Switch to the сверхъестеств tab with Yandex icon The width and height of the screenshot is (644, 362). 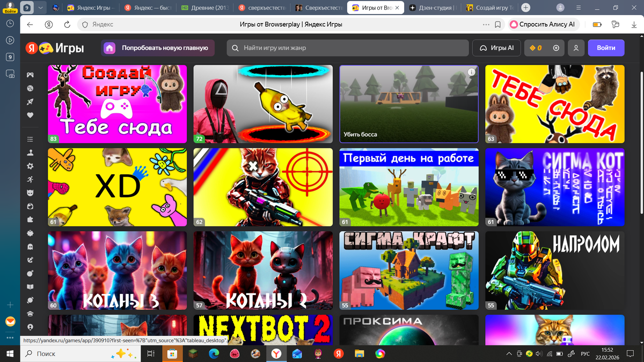[261, 8]
